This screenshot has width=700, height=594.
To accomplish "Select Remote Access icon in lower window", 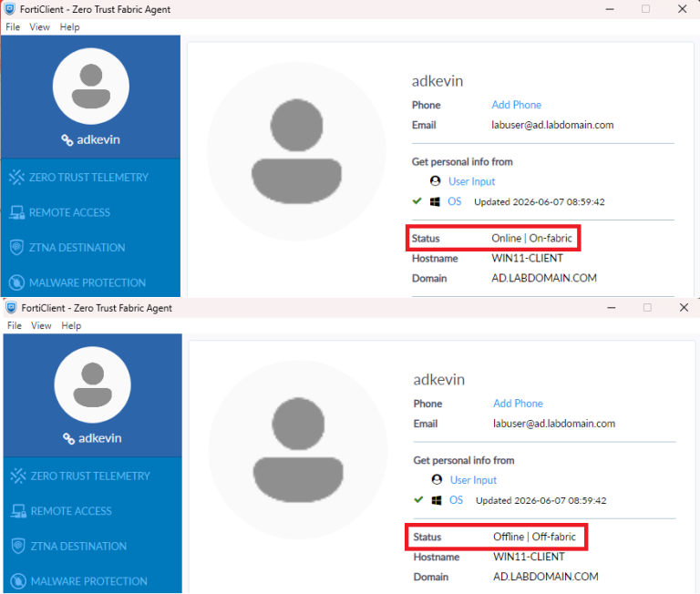I will [x=18, y=511].
